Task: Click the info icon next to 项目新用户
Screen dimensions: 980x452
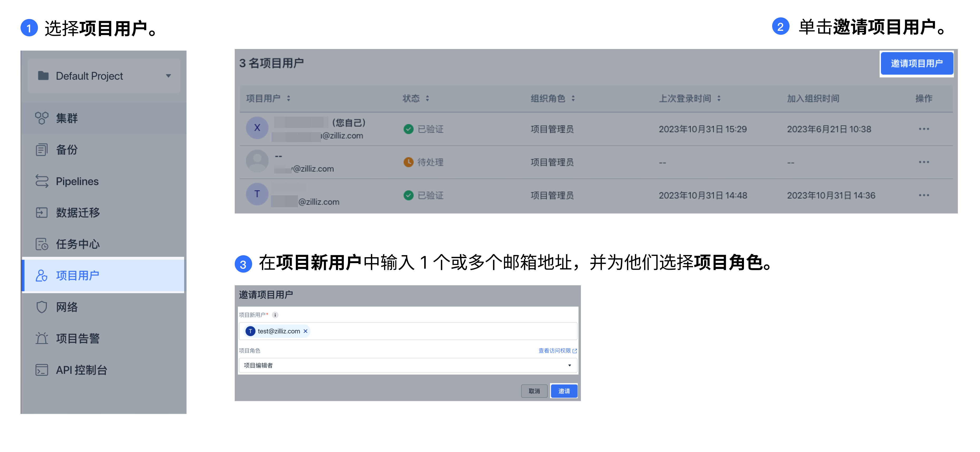Action: [x=275, y=315]
